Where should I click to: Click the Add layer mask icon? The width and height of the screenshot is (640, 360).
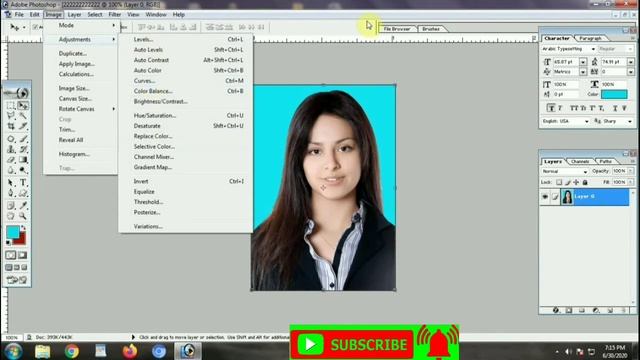569,310
